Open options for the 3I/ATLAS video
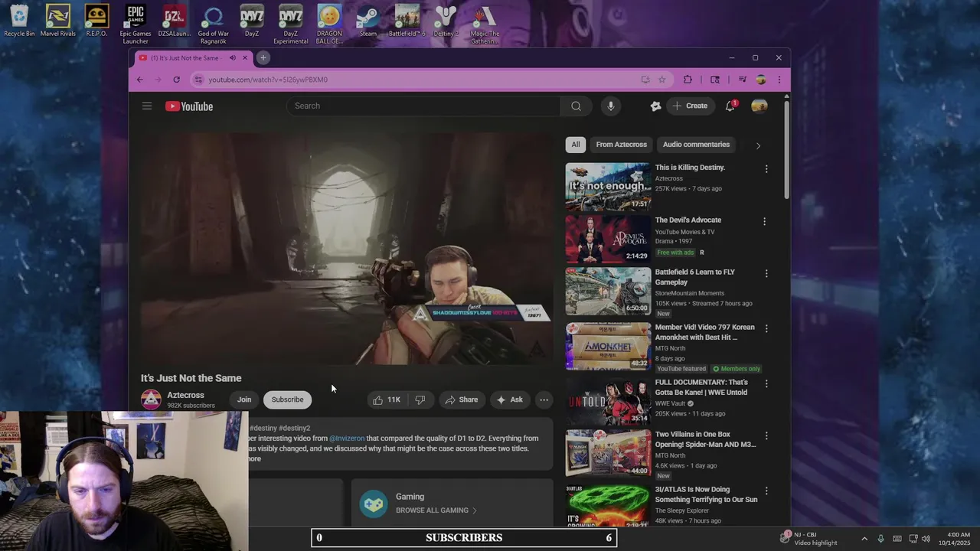980x551 pixels. coord(766,491)
